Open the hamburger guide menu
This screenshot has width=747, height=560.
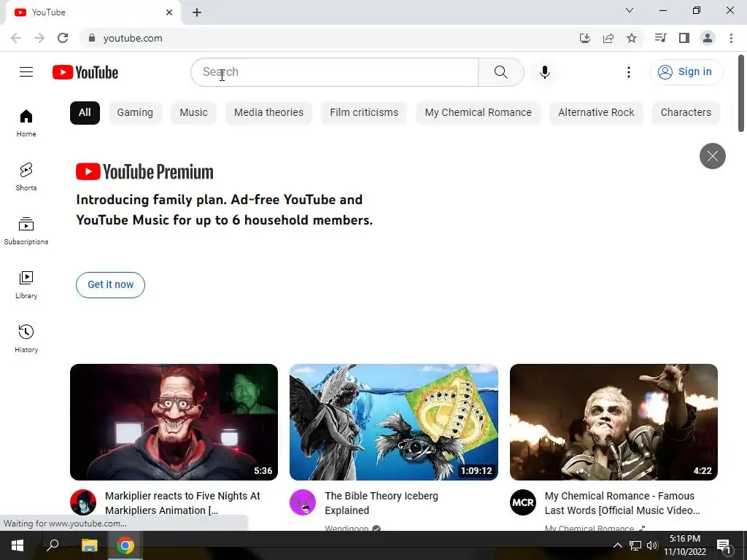coord(26,72)
